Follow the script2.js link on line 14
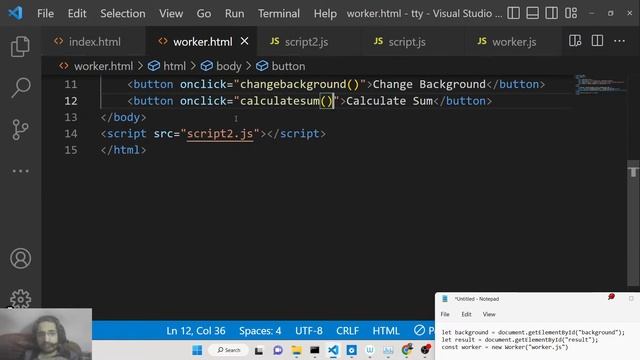 click(220, 133)
